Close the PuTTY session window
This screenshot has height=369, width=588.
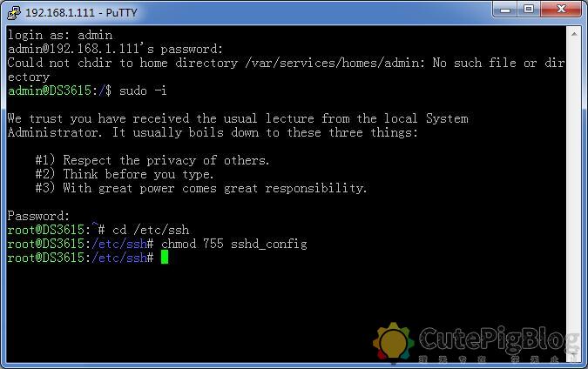click(x=561, y=10)
